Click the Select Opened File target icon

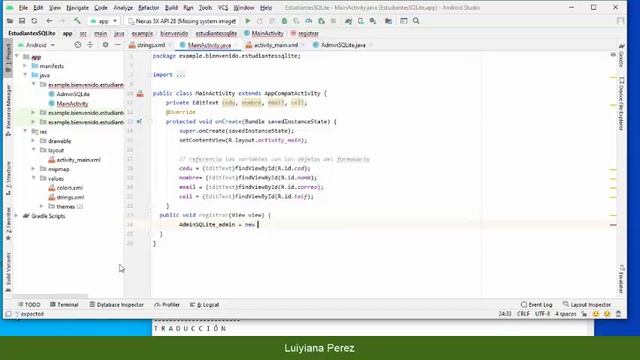(x=78, y=45)
